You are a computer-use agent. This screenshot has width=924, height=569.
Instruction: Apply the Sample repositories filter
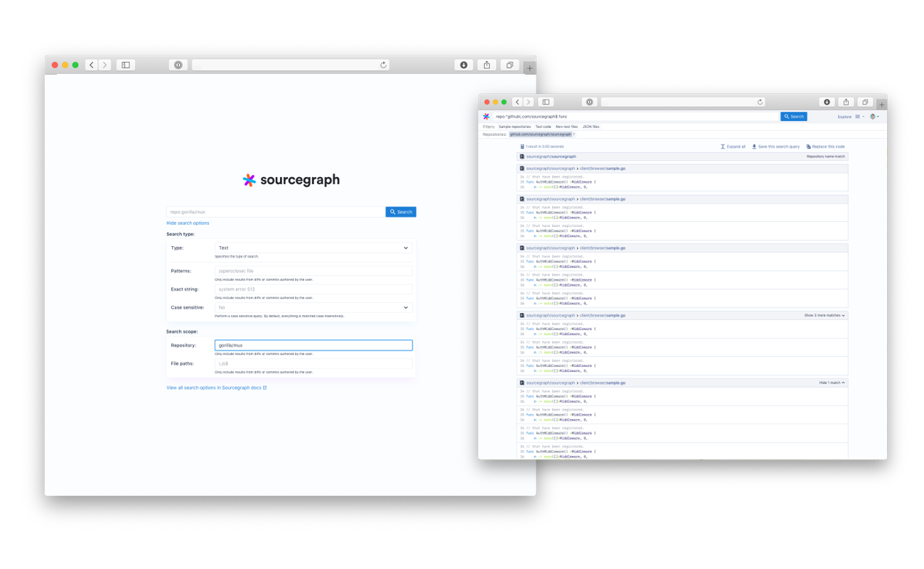(x=515, y=127)
